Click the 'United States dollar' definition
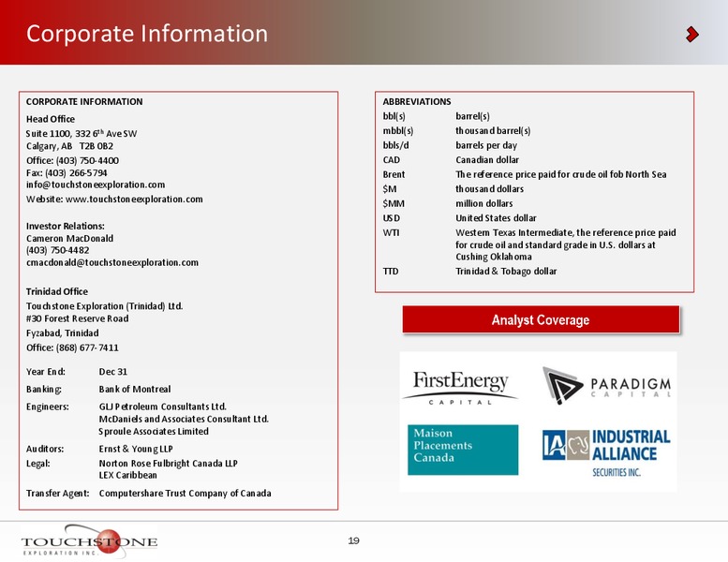Viewport: 728px width, 562px height. [496, 218]
